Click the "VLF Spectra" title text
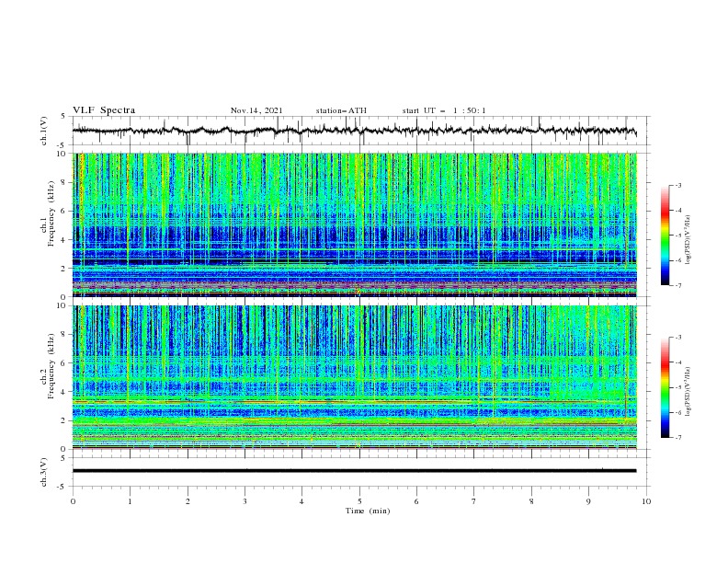 point(104,110)
